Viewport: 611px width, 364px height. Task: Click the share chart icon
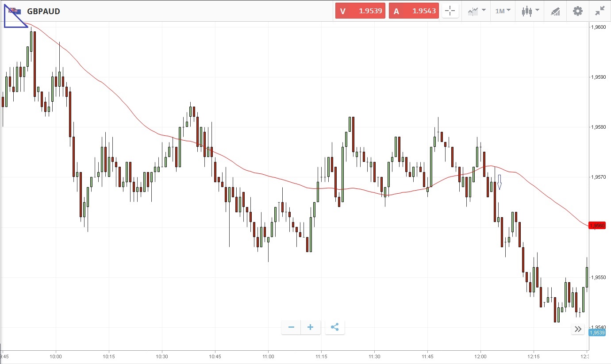pyautogui.click(x=335, y=327)
